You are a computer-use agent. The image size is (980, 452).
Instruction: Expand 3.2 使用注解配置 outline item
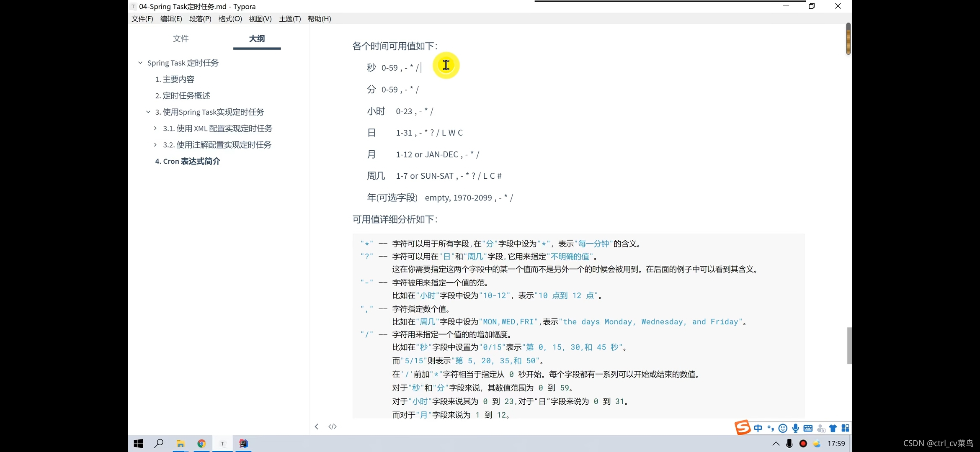pyautogui.click(x=155, y=144)
